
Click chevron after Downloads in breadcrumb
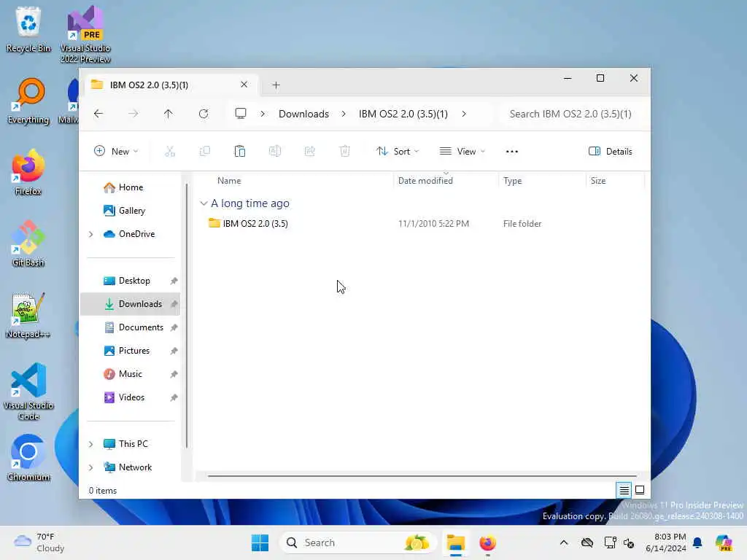tap(344, 114)
